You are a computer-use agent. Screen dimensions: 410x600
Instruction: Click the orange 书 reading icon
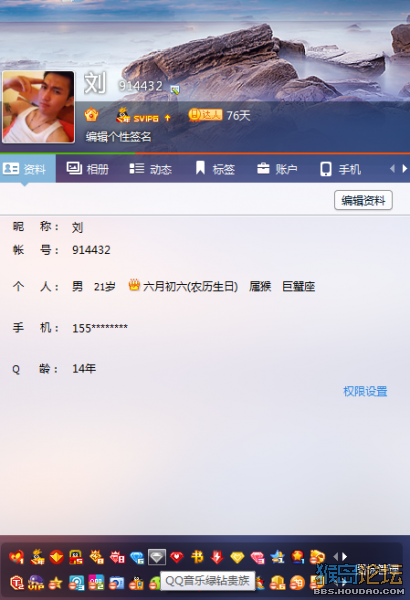point(197,556)
